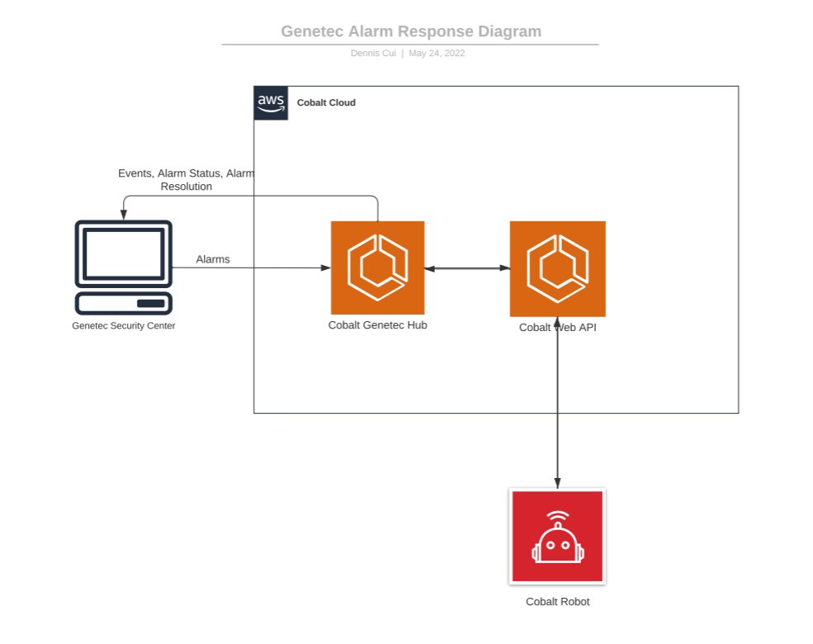This screenshot has height=644, width=813.
Task: Click the vertical connector from Web API to Robot
Action: (x=557, y=402)
